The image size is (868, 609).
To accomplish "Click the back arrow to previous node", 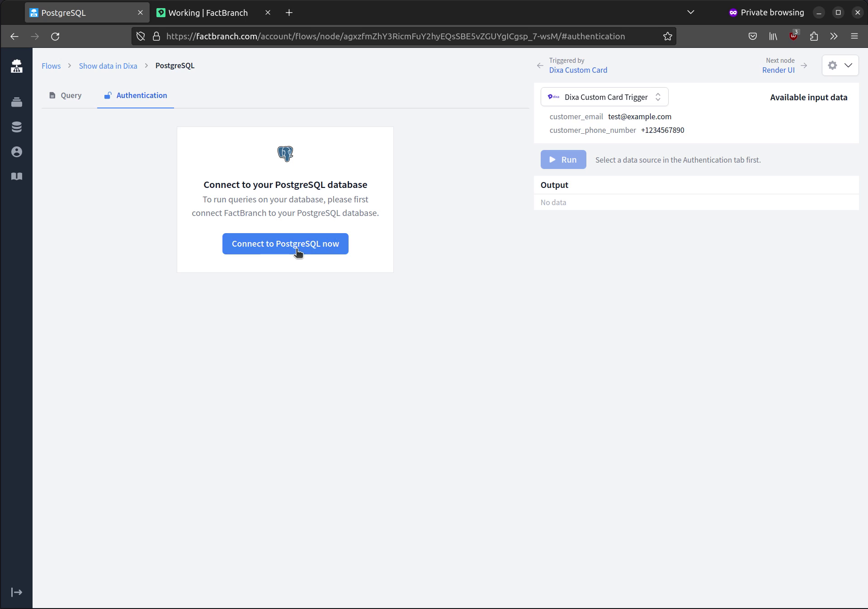I will pyautogui.click(x=540, y=65).
